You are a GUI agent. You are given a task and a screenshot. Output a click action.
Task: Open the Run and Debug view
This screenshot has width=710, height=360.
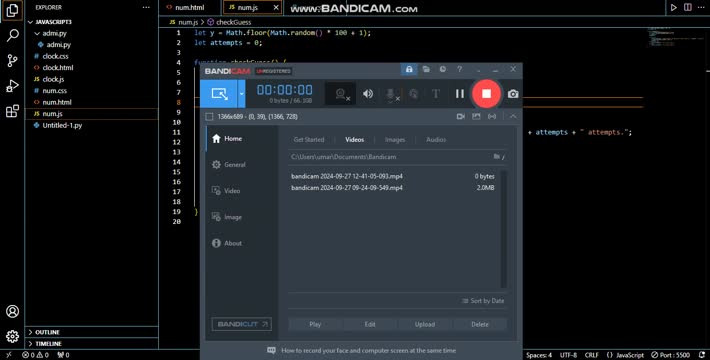[13, 86]
